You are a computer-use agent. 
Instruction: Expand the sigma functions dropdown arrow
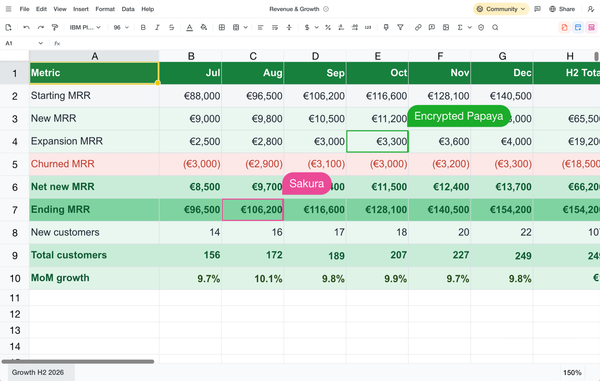(470, 27)
